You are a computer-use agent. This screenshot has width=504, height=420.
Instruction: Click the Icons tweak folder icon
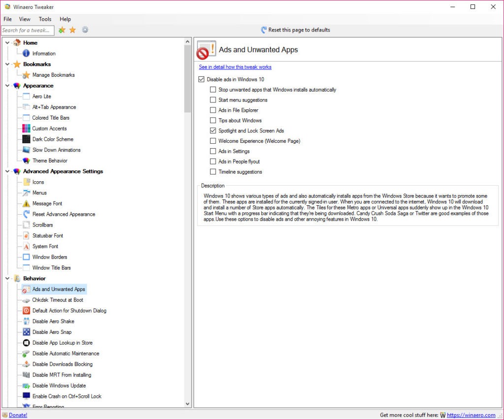coord(27,182)
